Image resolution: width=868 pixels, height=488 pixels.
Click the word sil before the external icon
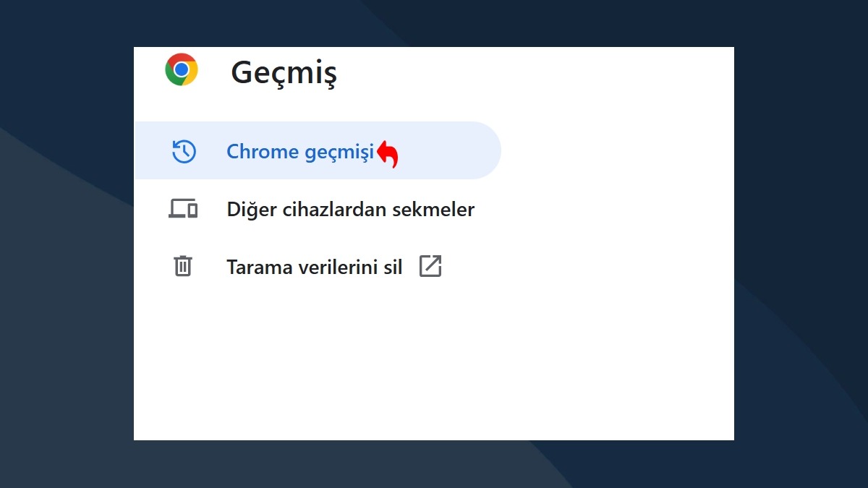[x=392, y=267]
